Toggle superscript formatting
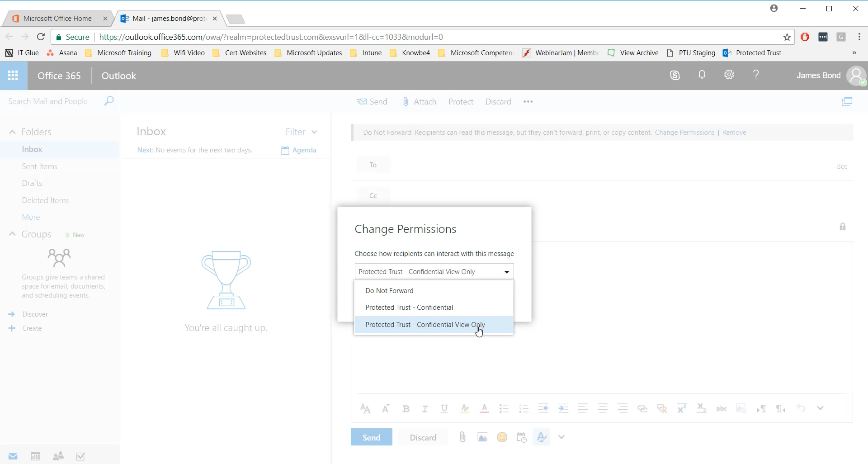Viewport: 868px width, 464px height. click(x=682, y=408)
